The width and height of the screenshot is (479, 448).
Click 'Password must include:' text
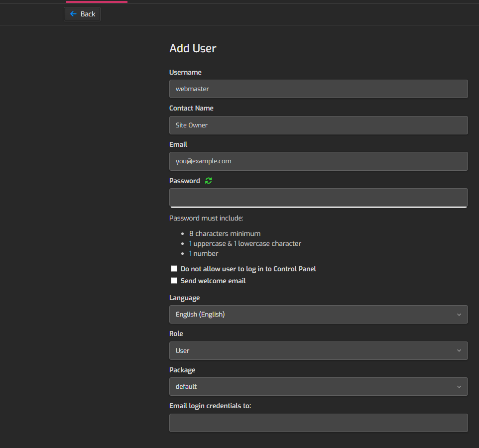[x=206, y=218]
